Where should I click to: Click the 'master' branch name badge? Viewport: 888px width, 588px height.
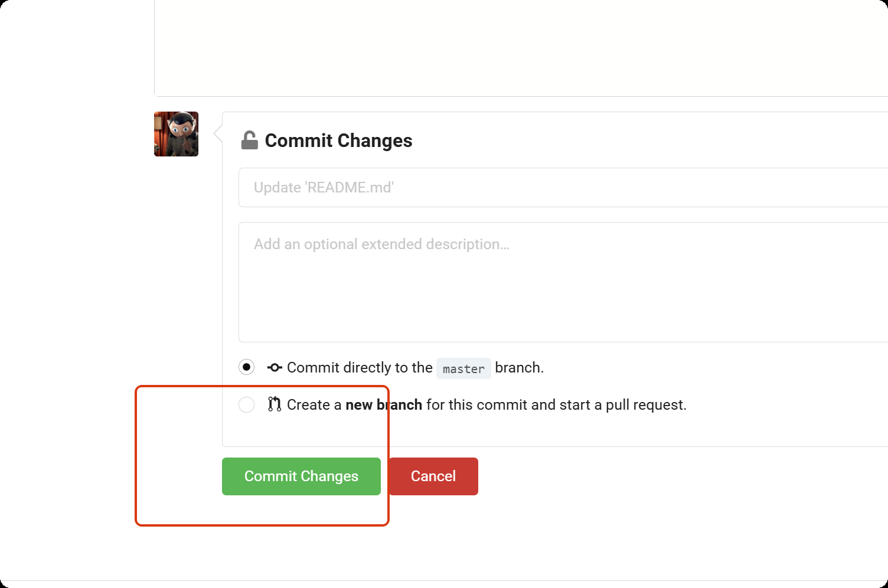pyautogui.click(x=463, y=368)
